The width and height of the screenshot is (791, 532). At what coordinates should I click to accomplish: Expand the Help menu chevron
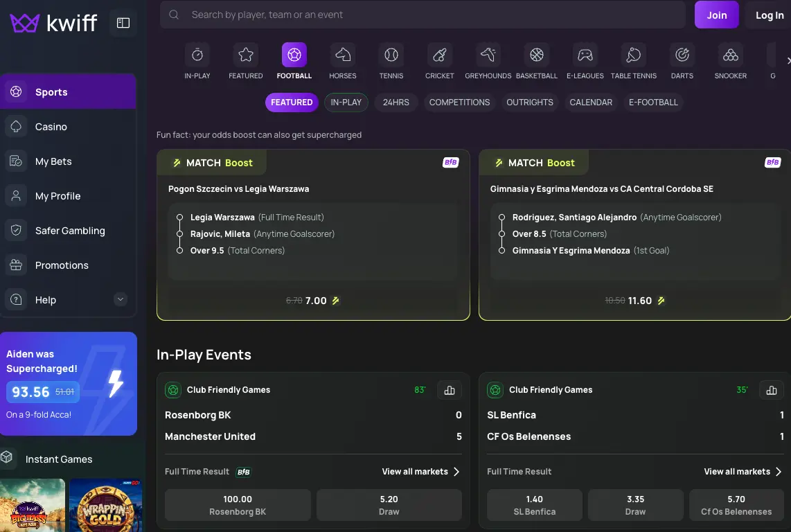tap(120, 299)
